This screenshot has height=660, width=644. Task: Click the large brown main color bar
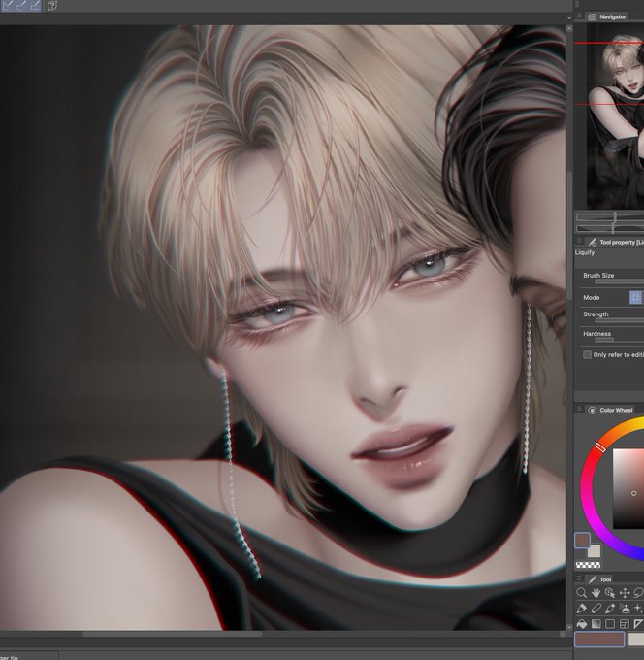pyautogui.click(x=599, y=640)
